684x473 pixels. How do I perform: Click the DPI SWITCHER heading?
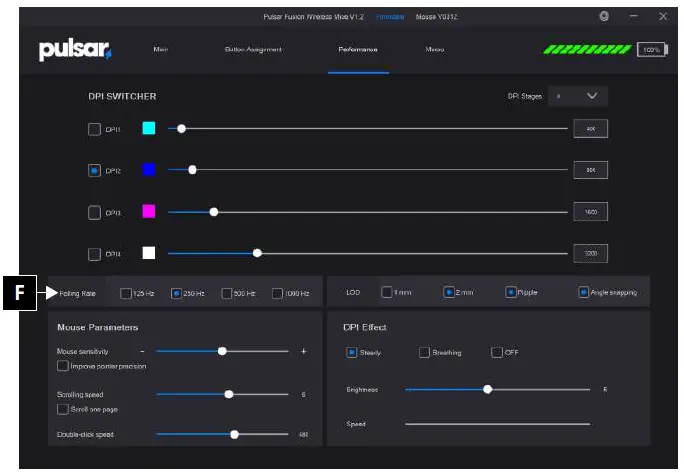pyautogui.click(x=122, y=96)
